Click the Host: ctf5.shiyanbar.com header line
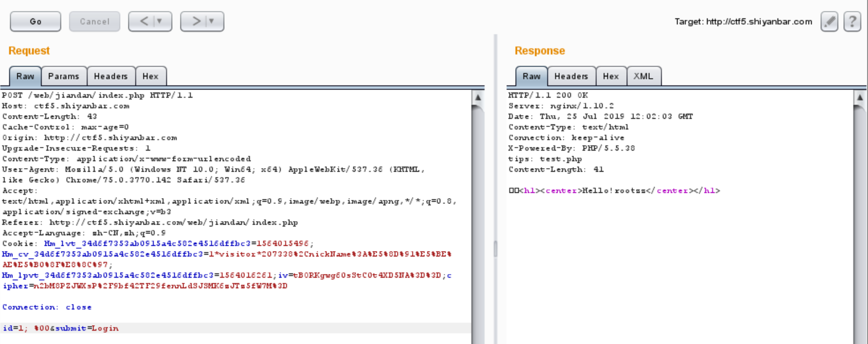The height and width of the screenshot is (344, 868). [66, 106]
